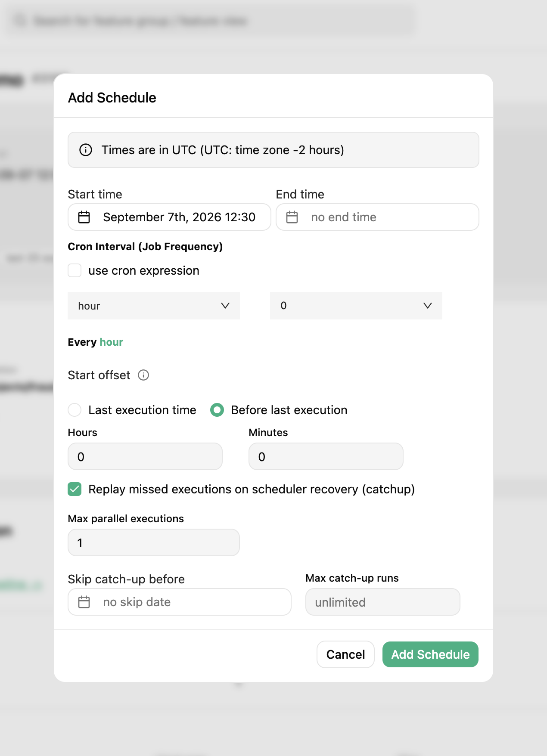This screenshot has height=756, width=547.
Task: Select Last execution time radio option
Action: point(75,410)
